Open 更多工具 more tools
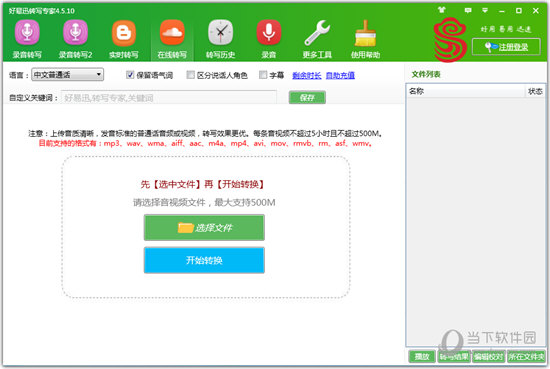 pos(317,39)
